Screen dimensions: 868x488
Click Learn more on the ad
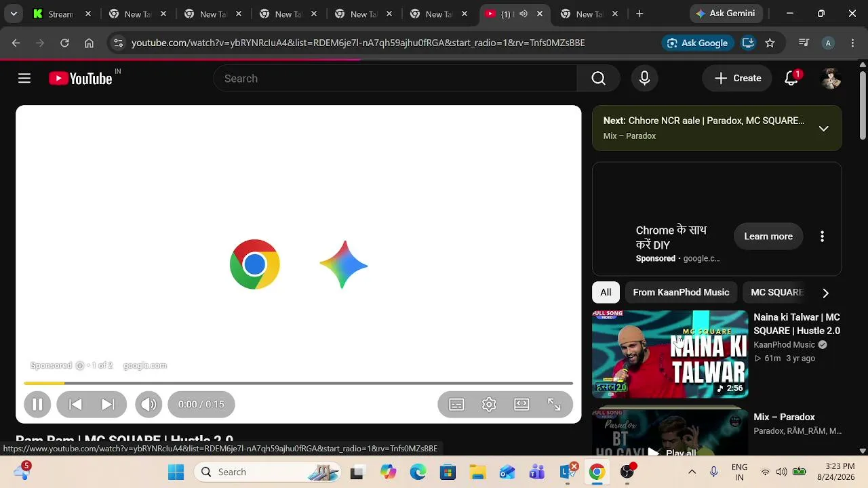point(768,237)
